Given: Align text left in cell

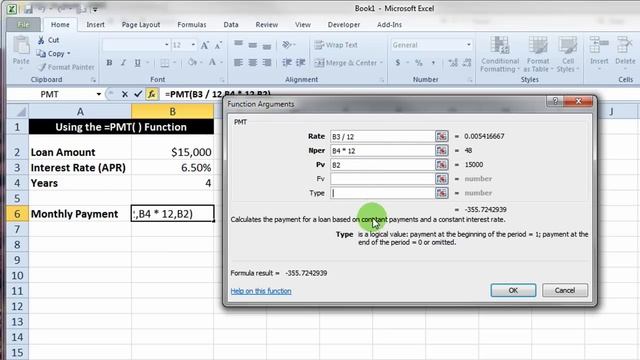Looking at the screenshot, I should (x=238, y=62).
